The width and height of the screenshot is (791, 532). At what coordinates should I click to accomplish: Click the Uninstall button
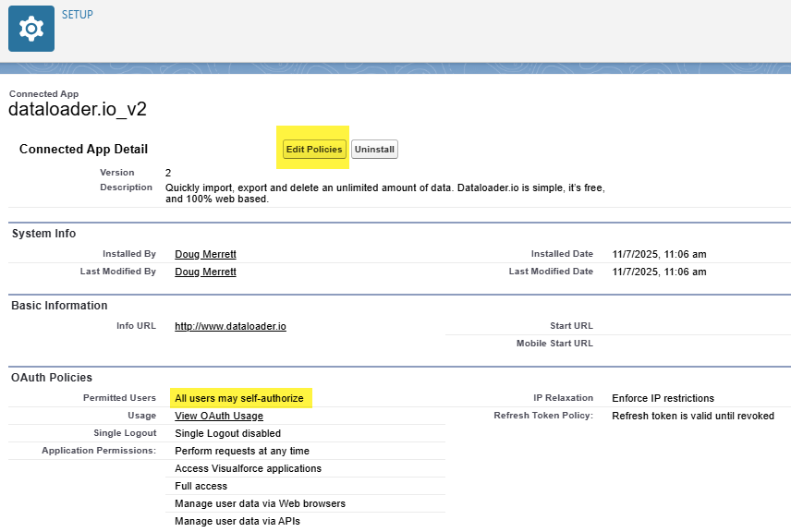point(374,150)
